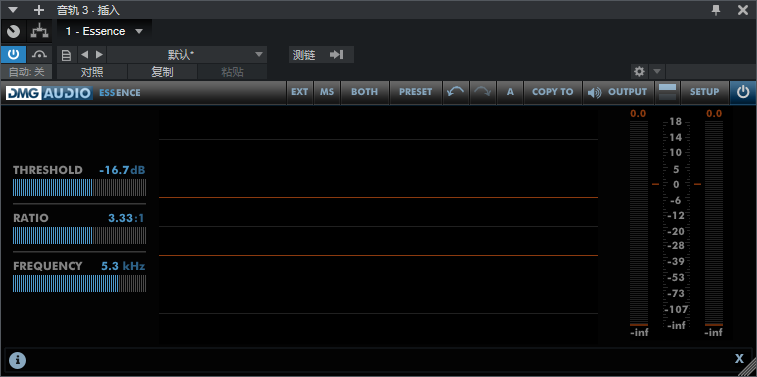This screenshot has height=377, width=757.
Task: Close the plugin window
Action: pyautogui.click(x=743, y=10)
